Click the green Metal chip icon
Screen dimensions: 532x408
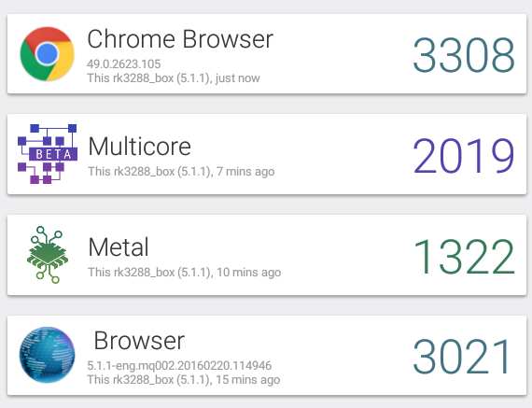pos(48,255)
